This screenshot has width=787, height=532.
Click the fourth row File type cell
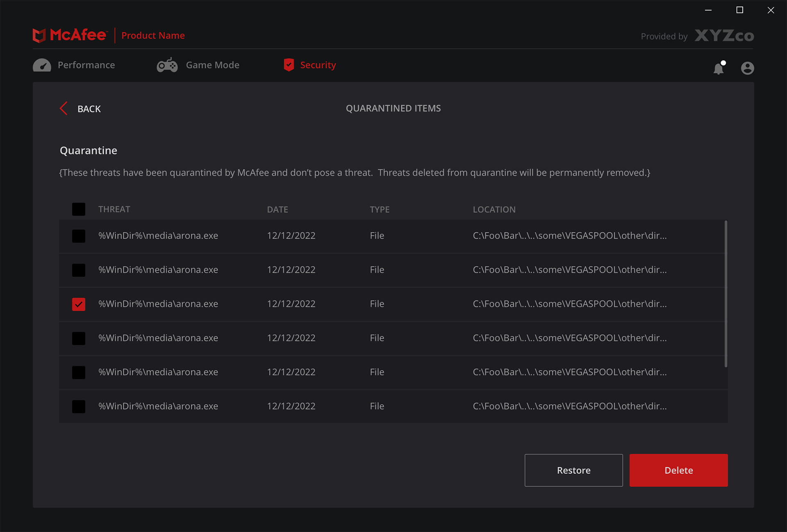tap(377, 338)
